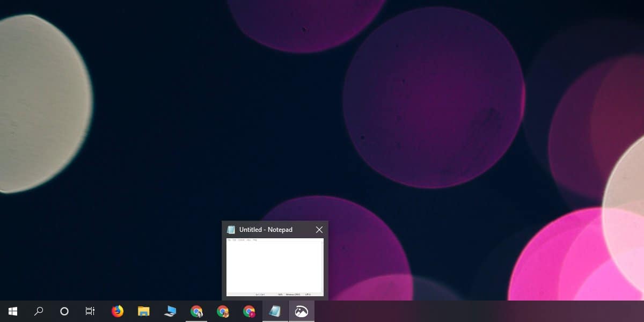Image resolution: width=644 pixels, height=322 pixels.
Task: Click the Untitled - Notepad preview thumbnail
Action: (x=275, y=267)
